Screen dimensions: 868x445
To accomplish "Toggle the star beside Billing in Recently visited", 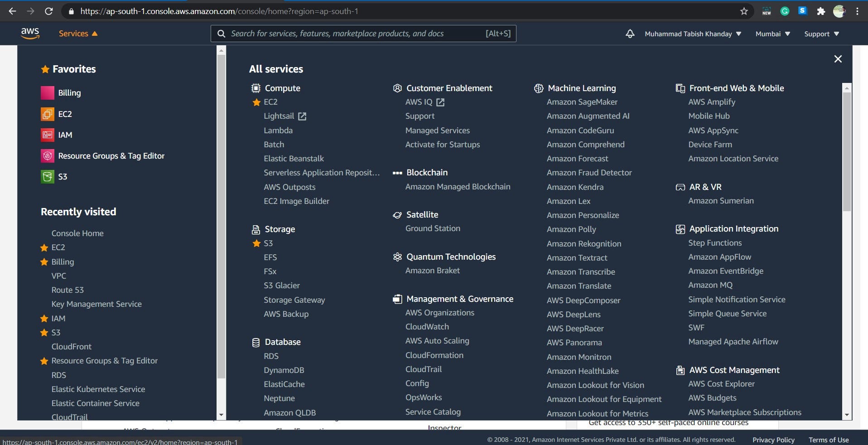I will coord(44,262).
